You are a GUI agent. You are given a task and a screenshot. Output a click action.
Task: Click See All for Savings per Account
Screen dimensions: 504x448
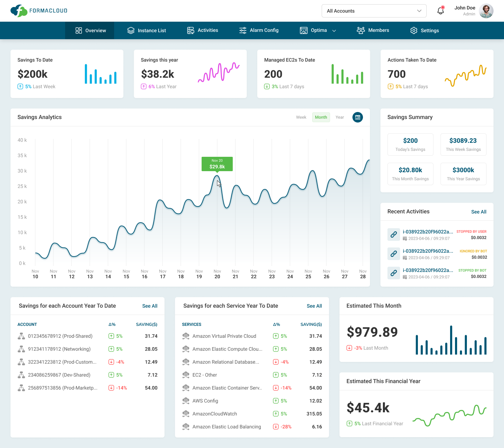pyautogui.click(x=150, y=306)
